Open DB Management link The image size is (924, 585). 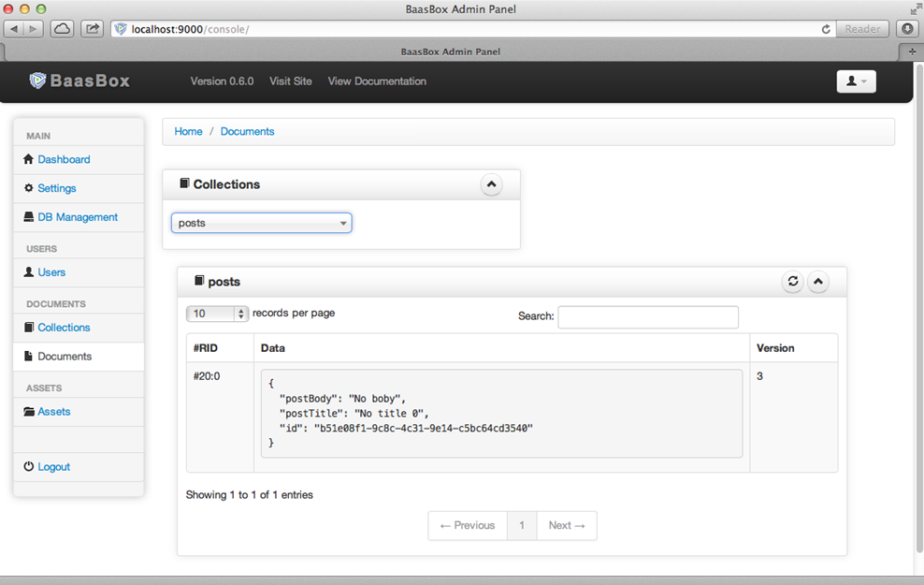click(x=78, y=217)
